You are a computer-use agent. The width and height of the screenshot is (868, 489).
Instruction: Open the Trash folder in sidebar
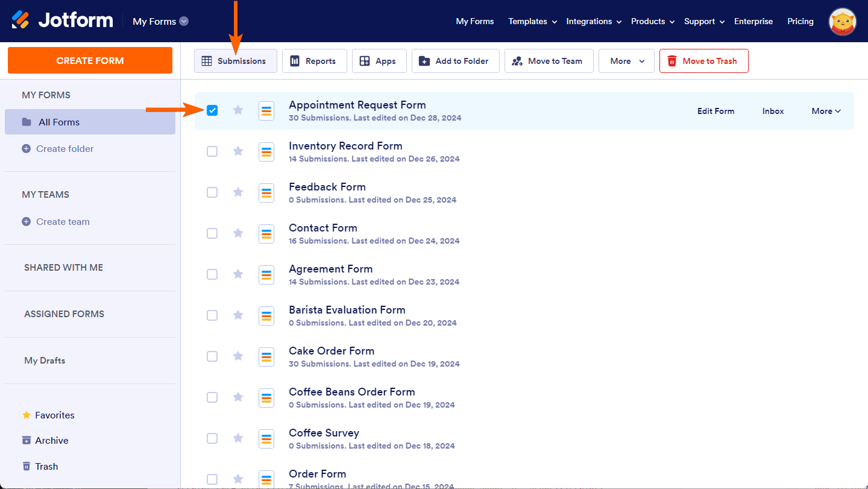coord(40,466)
